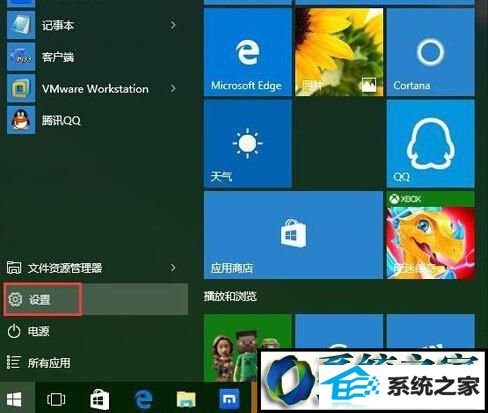Open the 文件资源管理器 File Explorer icon

(14, 268)
